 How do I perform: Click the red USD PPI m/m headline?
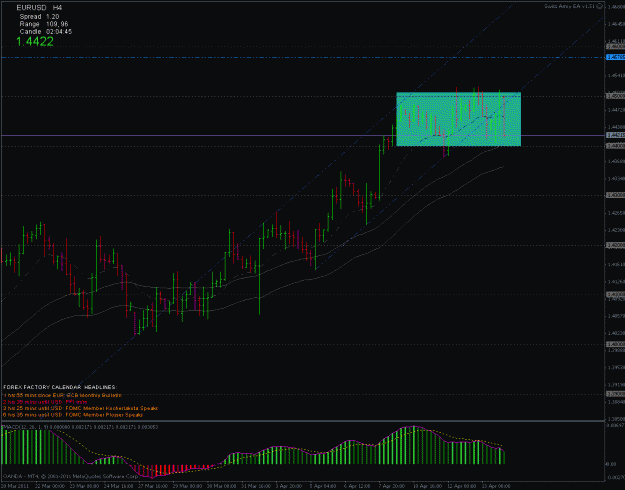click(x=45, y=402)
